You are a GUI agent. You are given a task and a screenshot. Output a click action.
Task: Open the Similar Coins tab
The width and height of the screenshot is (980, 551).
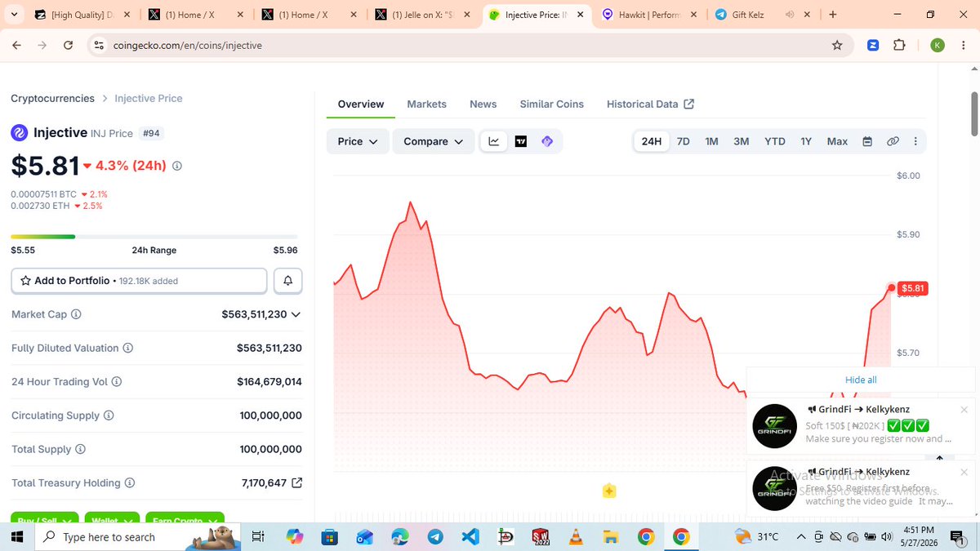pyautogui.click(x=552, y=104)
